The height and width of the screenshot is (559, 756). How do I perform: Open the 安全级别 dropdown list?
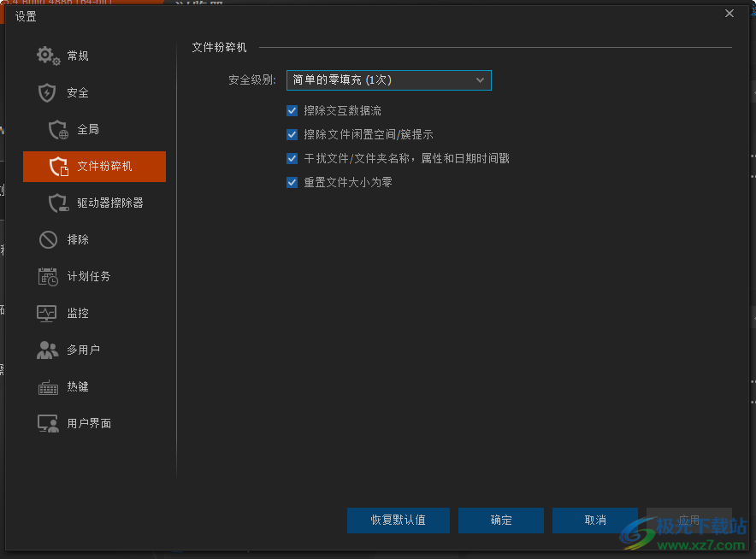coord(388,79)
